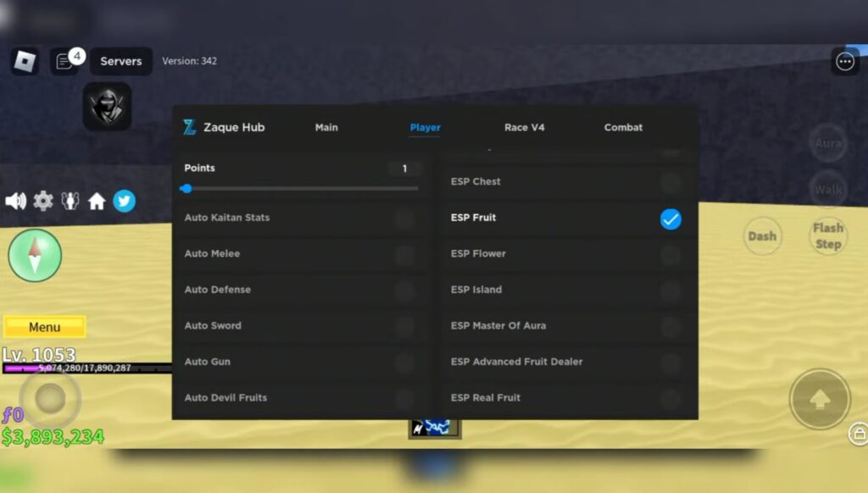Click the Points label text
The height and width of the screenshot is (493, 868).
click(199, 168)
